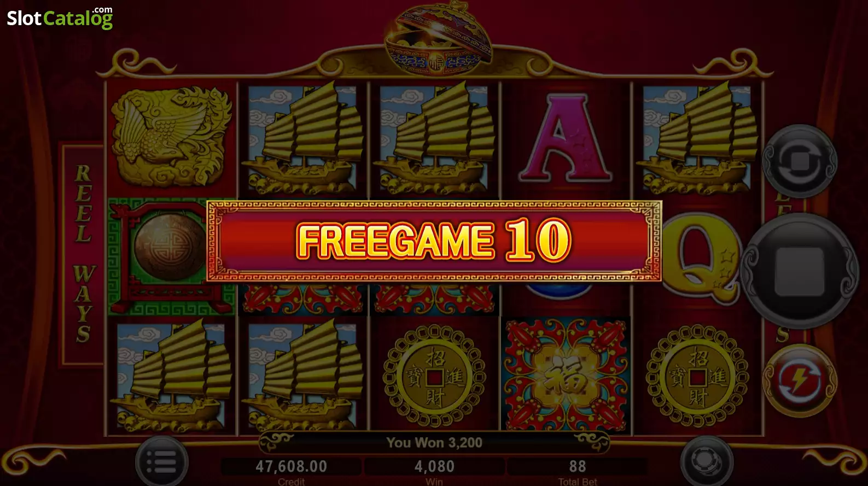
Task: Click the gold coin symbol on reel three
Action: point(435,376)
